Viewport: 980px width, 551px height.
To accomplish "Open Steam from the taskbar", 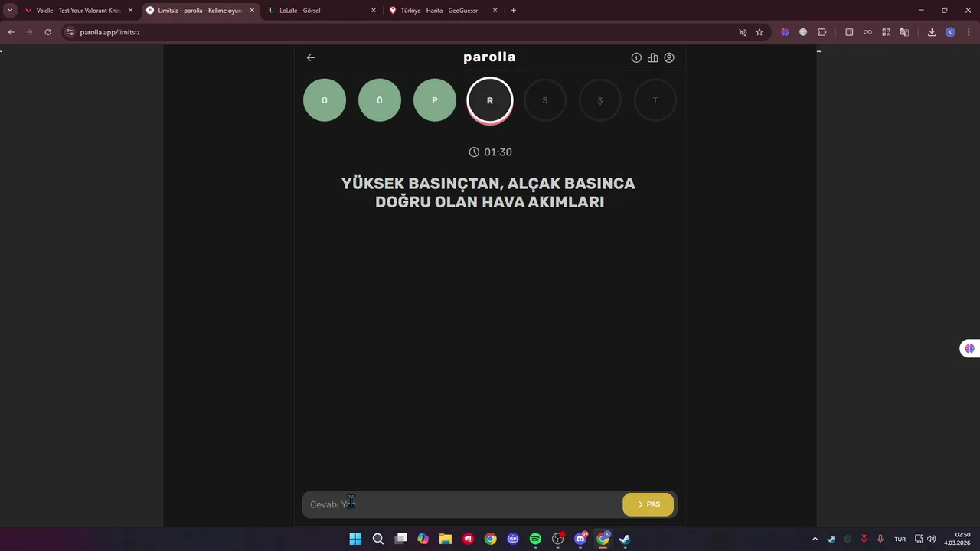I will pos(625,539).
